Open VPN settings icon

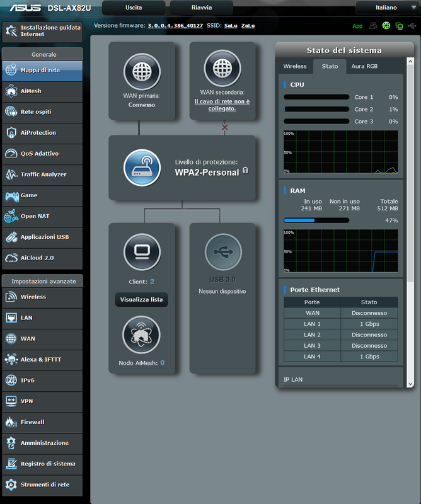11,401
